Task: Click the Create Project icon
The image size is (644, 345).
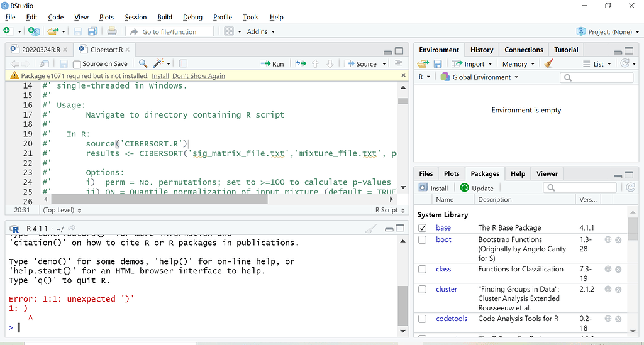Action: (x=33, y=31)
